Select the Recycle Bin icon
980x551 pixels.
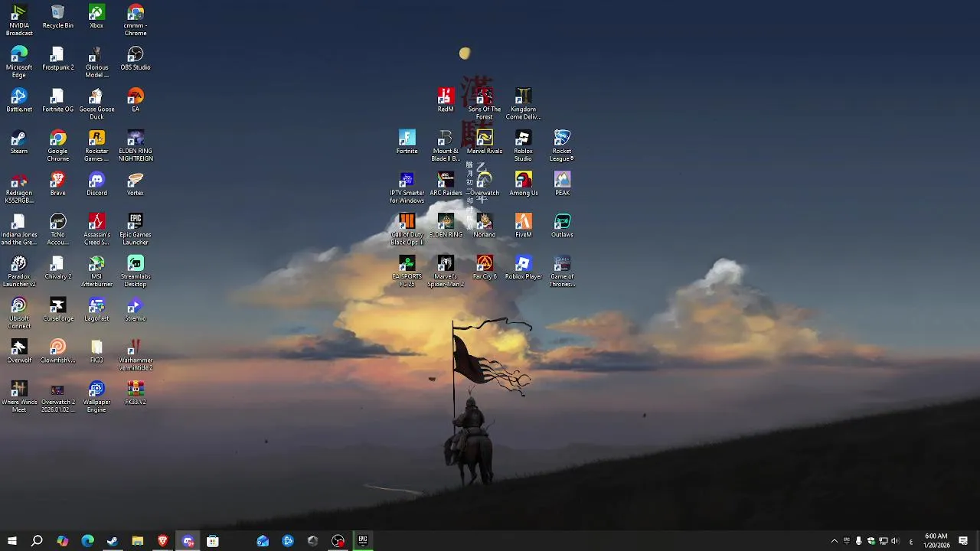(x=58, y=17)
